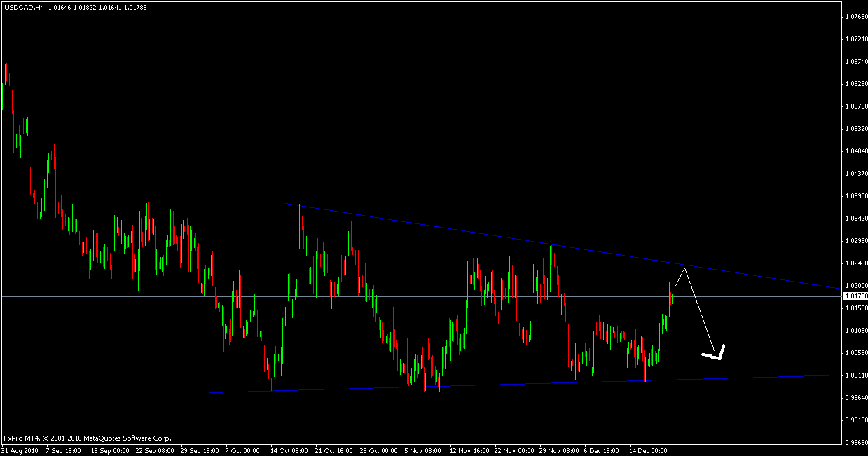868x456 pixels.
Task: Select the lower blue support trendline
Action: point(490,385)
